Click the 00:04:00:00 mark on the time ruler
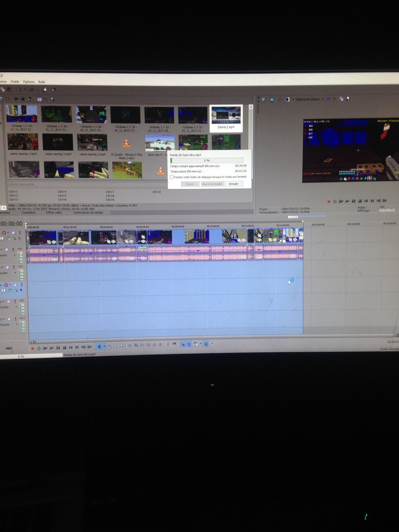The height and width of the screenshot is (532, 399). point(106,227)
